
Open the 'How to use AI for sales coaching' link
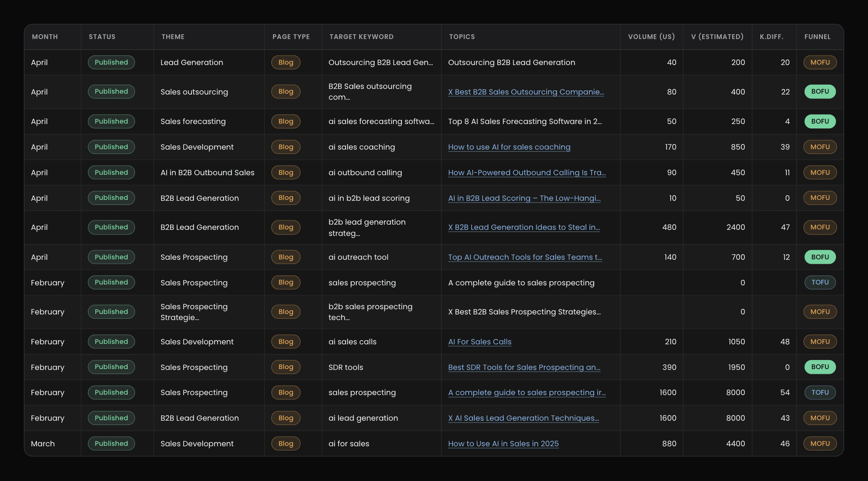pos(509,147)
